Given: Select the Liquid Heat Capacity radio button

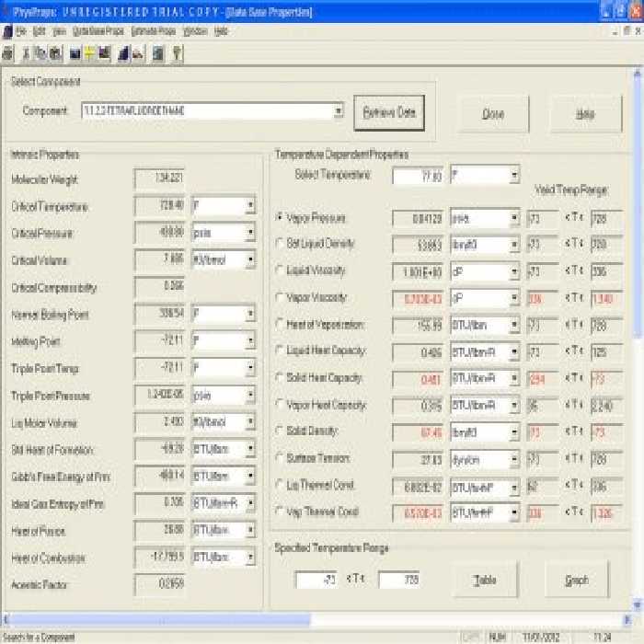Looking at the screenshot, I should [280, 351].
